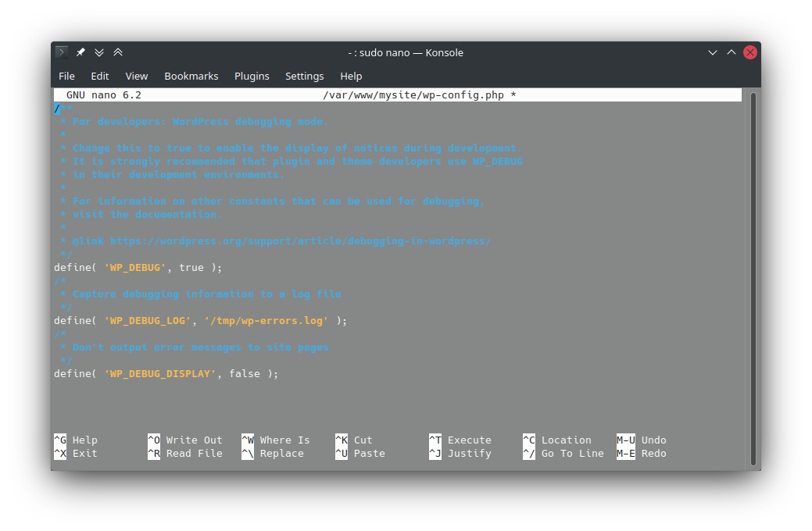Viewport: 812px width, 531px height.
Task: Click the ^\ Replace shortcut
Action: (x=273, y=454)
